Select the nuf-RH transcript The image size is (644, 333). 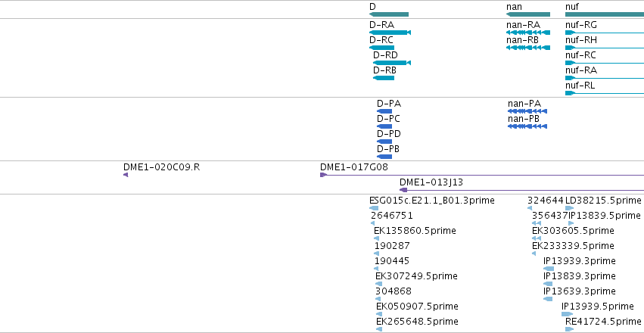click(x=605, y=48)
